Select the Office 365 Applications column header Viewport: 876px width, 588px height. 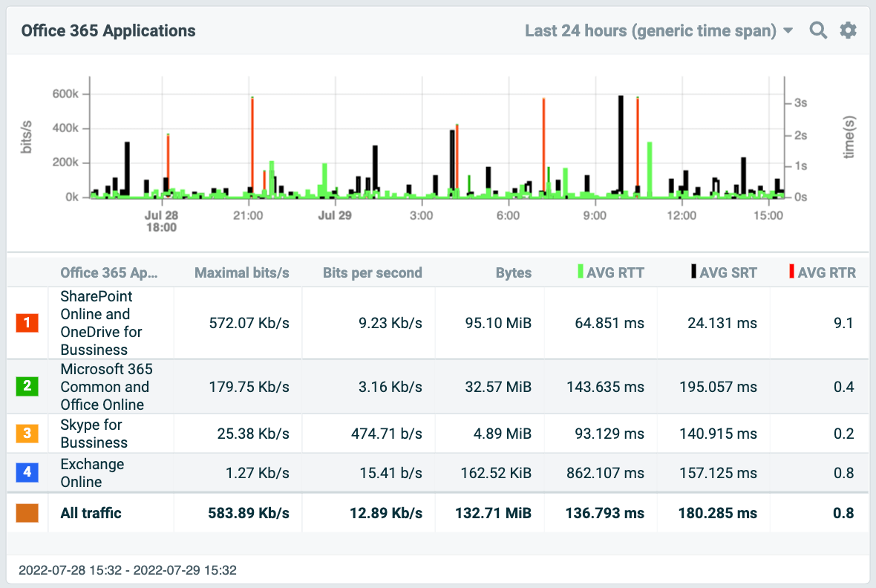(109, 272)
